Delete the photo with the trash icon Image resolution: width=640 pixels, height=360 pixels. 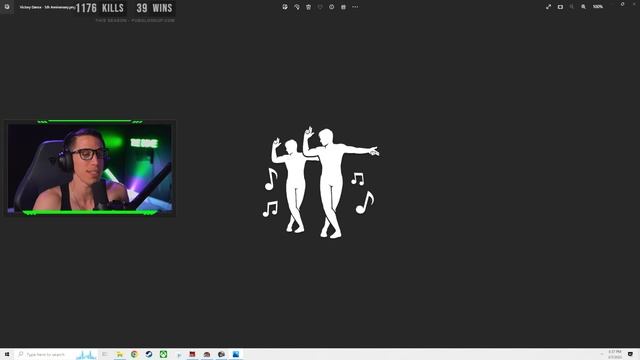coord(309,7)
